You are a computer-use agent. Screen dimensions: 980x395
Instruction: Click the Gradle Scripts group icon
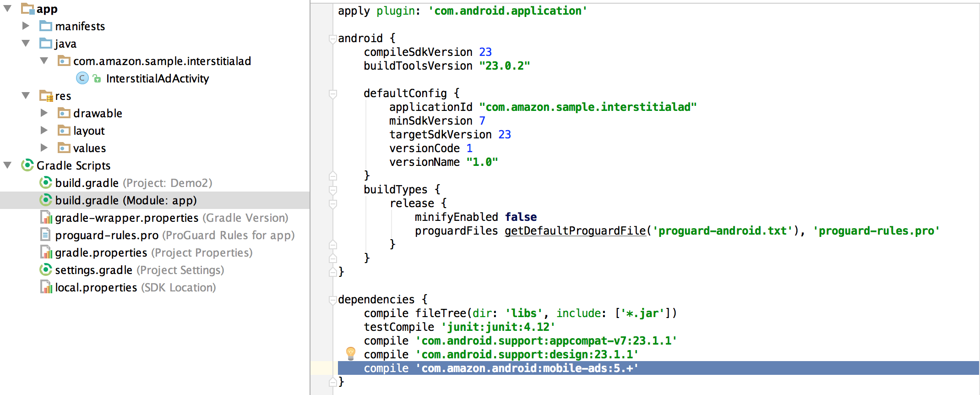[27, 165]
